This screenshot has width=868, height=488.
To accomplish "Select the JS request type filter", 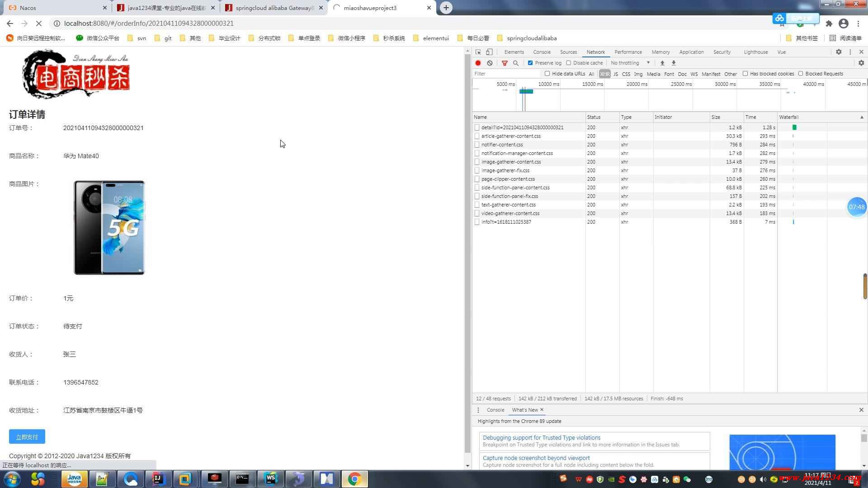I will 615,74.
